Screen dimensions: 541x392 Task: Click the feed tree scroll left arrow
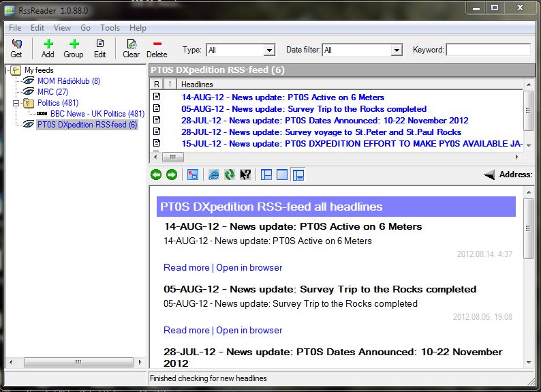tap(11, 362)
